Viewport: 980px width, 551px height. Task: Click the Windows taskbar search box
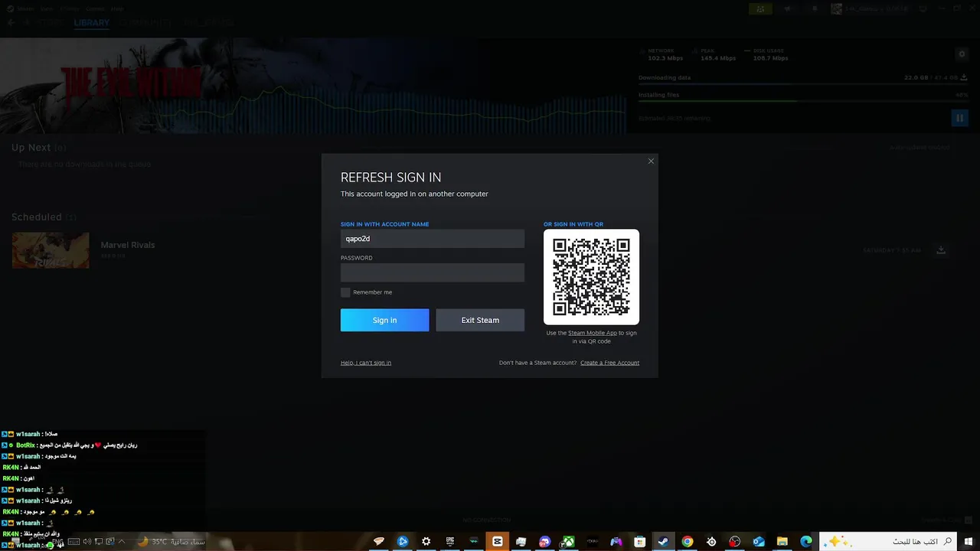pyautogui.click(x=888, y=541)
